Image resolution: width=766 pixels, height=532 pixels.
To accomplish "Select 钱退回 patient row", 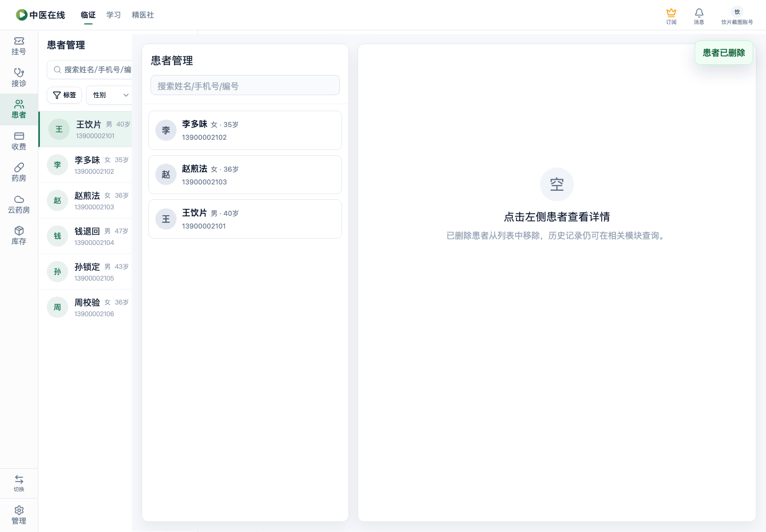I will click(x=85, y=236).
